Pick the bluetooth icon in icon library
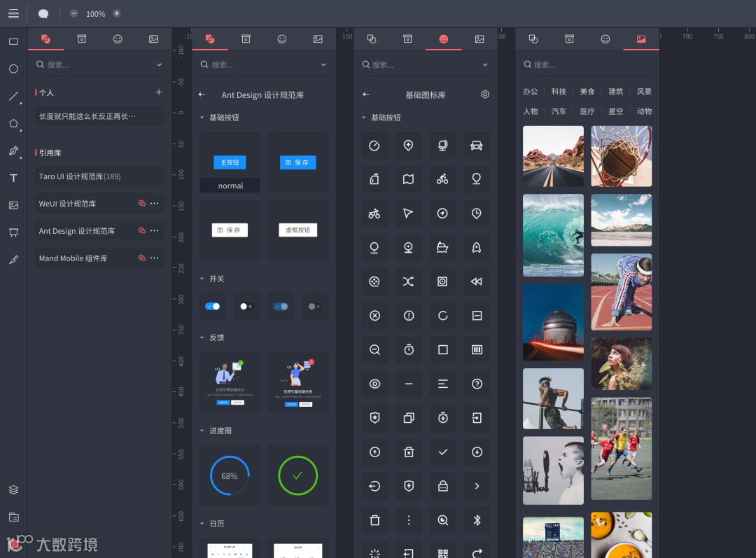 (477, 520)
